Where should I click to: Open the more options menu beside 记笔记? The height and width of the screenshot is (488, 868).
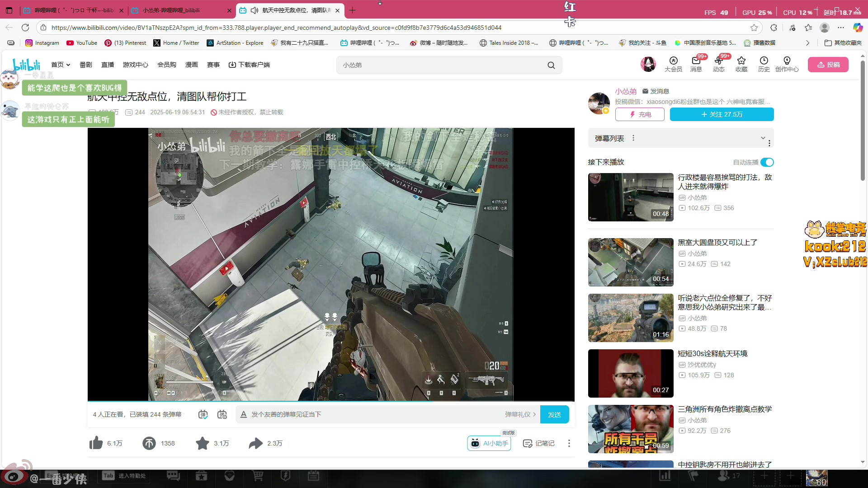click(x=569, y=443)
